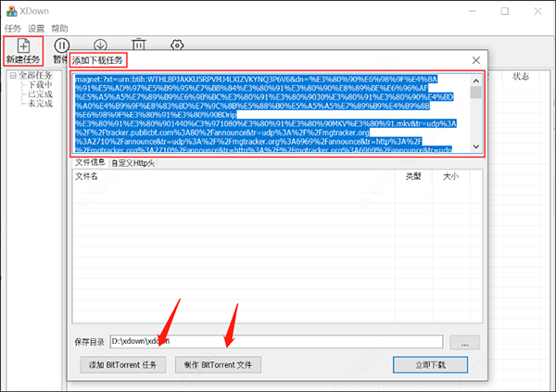Click the 添加 BitTorrent 任务 button
This screenshot has width=556, height=392.
tap(122, 365)
